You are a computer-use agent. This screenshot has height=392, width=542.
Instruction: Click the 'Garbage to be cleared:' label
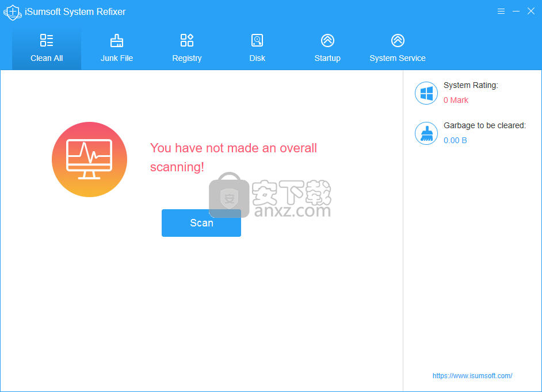pyautogui.click(x=484, y=125)
